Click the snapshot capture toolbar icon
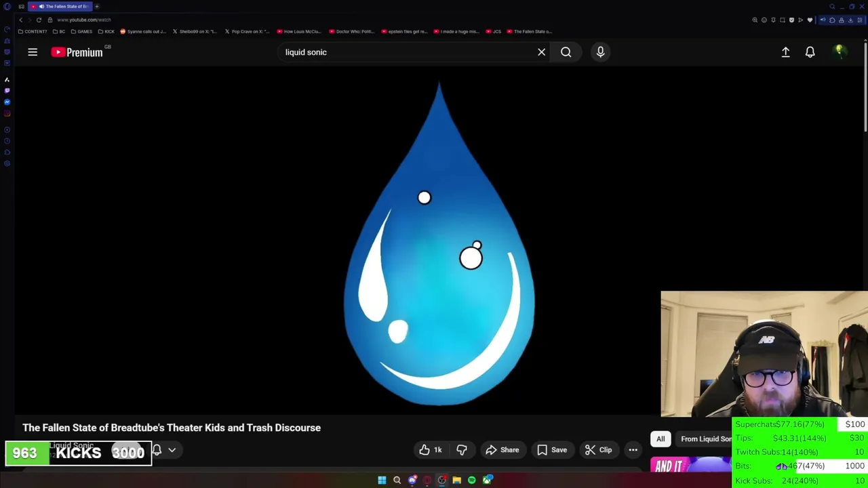 [x=782, y=20]
